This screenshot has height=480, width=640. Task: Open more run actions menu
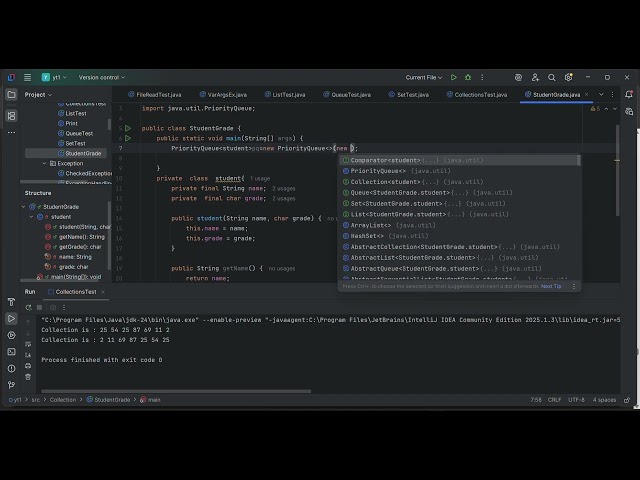point(482,77)
